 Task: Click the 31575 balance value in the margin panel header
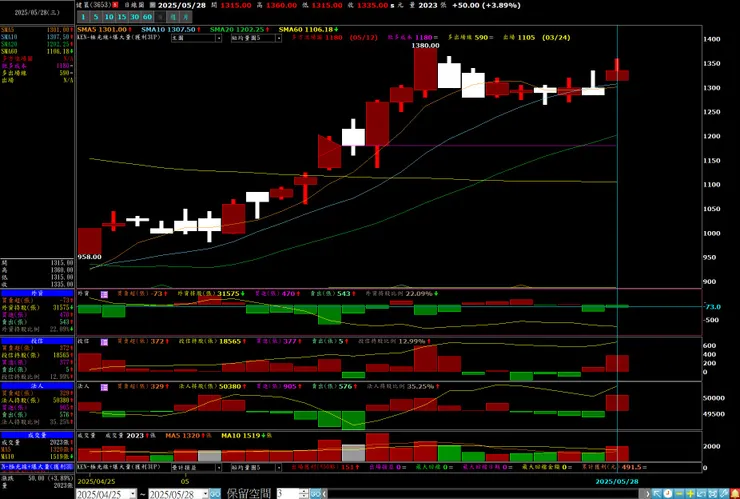coord(228,294)
